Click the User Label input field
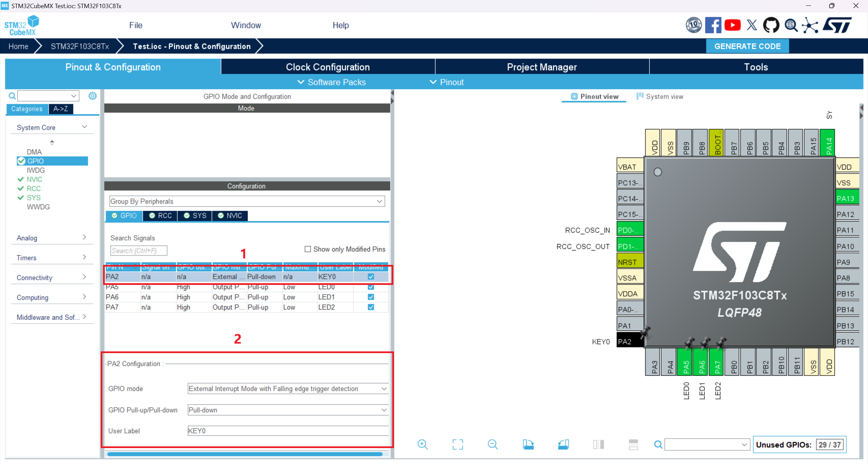This screenshot has width=868, height=464. coord(288,431)
